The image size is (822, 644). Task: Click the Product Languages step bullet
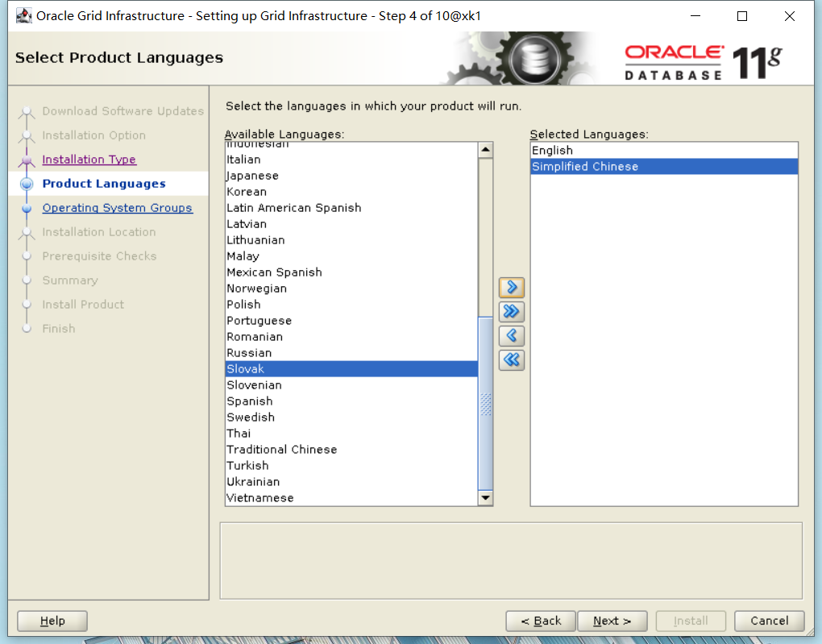(27, 184)
